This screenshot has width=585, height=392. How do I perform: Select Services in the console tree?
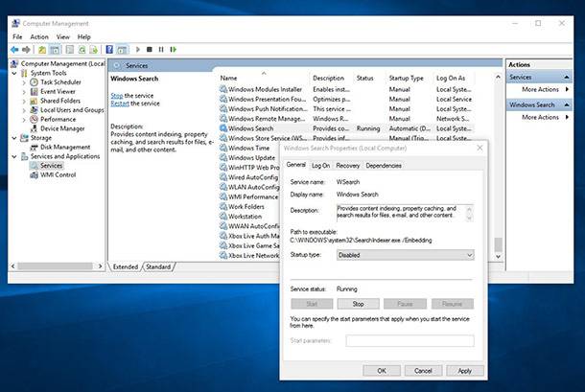coord(51,166)
